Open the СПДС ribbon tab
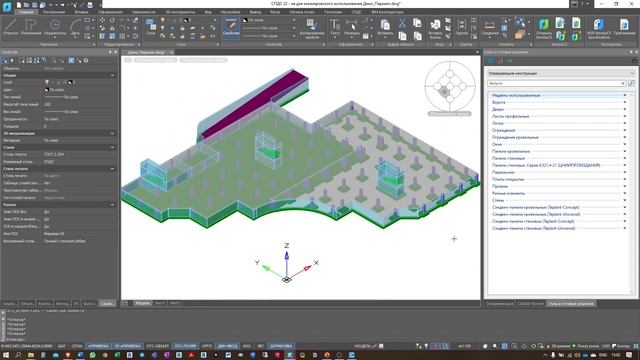Viewport: 640px width, 360px height. click(356, 12)
